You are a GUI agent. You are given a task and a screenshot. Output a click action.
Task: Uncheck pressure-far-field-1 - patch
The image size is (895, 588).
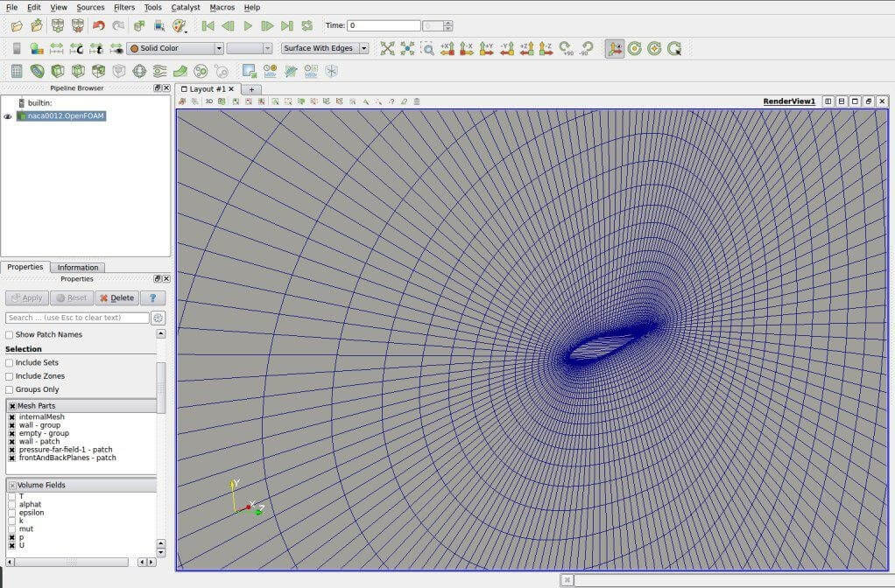click(12, 450)
